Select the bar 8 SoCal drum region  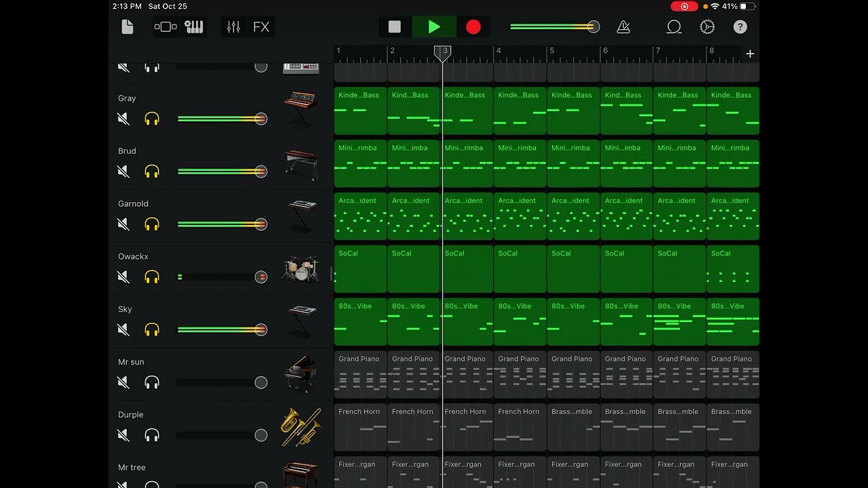coord(733,269)
